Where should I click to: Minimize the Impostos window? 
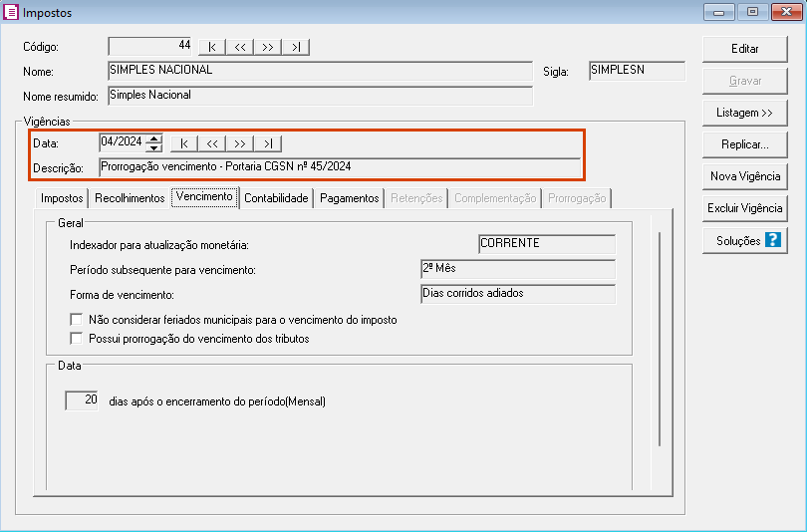(719, 12)
